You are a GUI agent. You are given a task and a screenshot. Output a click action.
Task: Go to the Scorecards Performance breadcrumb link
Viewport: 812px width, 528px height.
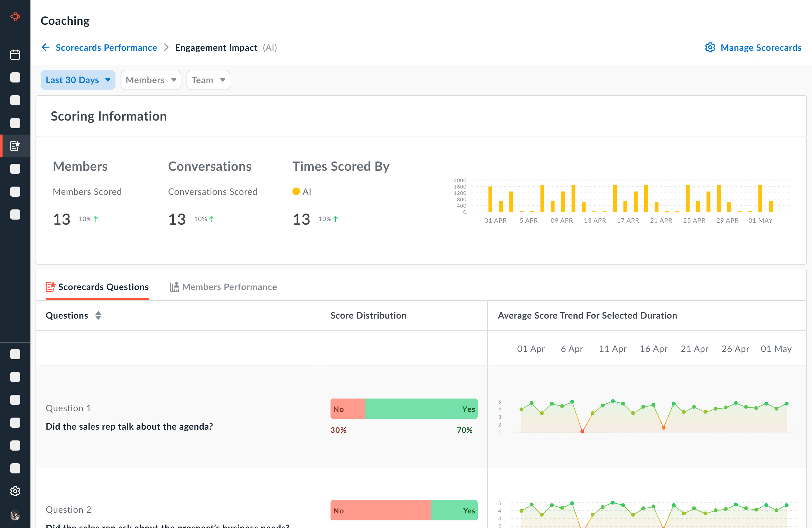click(106, 48)
